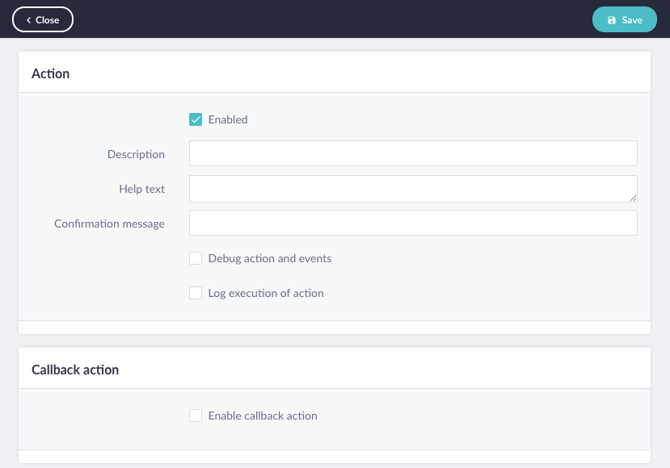
Task: Click the Close button in the header
Action: pos(43,20)
